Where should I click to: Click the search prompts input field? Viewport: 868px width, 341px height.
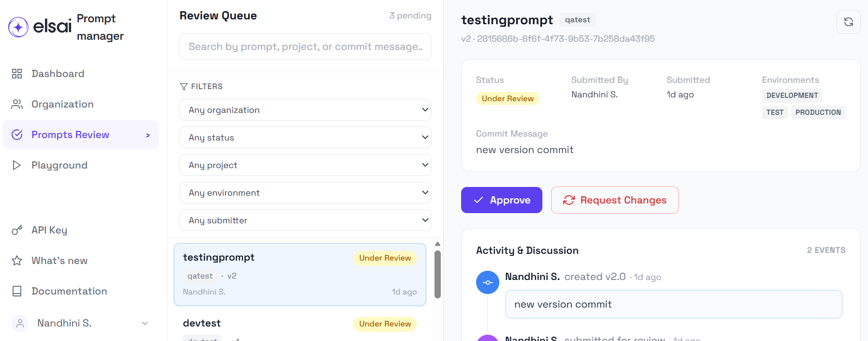(305, 46)
